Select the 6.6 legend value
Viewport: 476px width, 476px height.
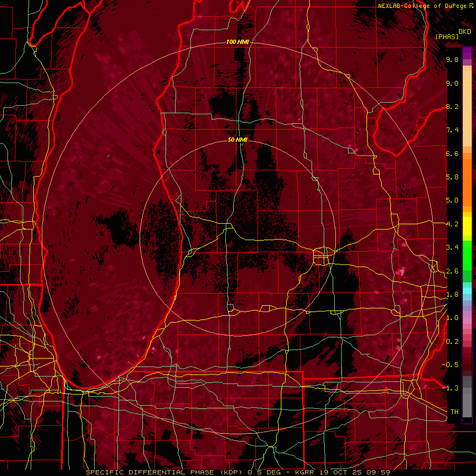coord(452,153)
